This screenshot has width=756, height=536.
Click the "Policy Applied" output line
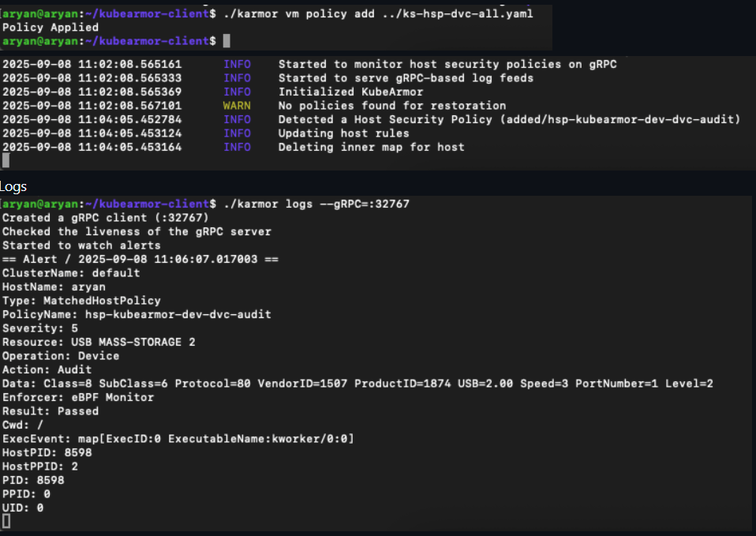coord(51,27)
